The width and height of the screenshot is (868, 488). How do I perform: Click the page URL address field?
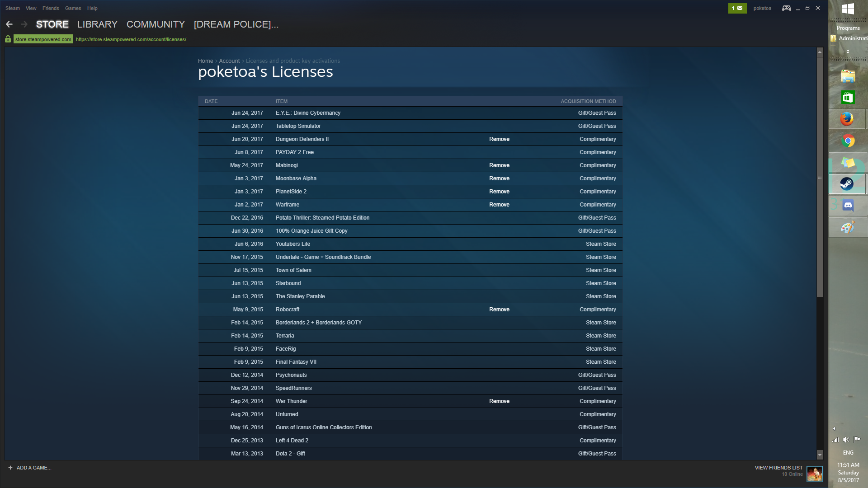[x=131, y=39]
